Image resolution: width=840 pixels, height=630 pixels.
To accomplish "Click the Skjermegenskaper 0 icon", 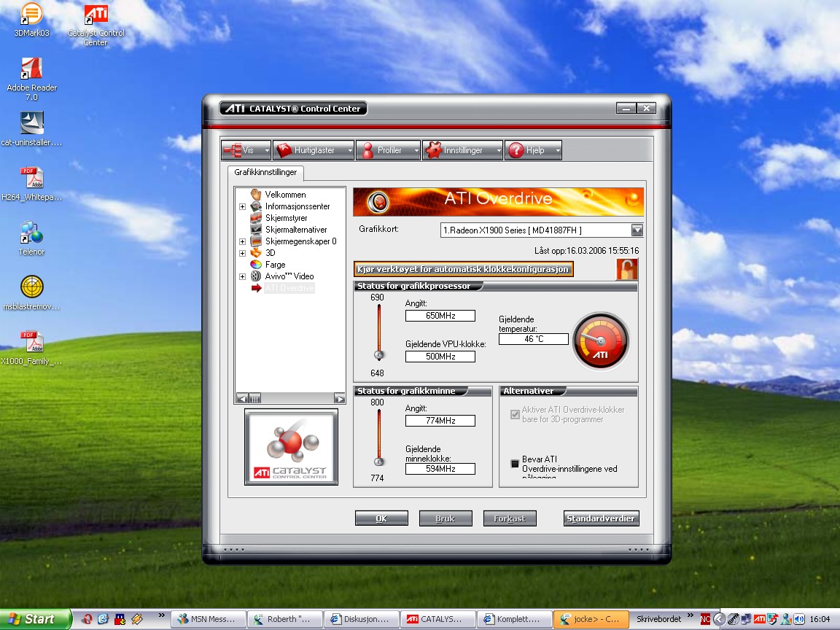I will click(256, 241).
